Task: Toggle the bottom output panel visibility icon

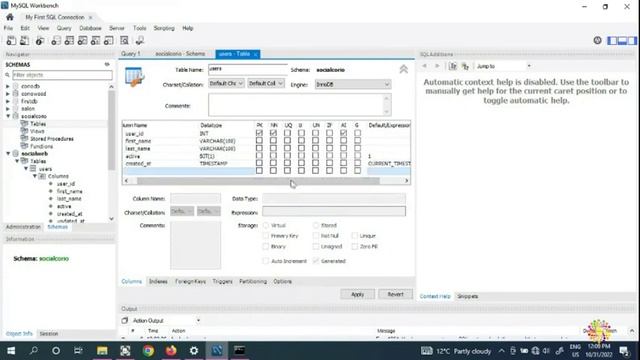Action: pyautogui.click(x=622, y=40)
